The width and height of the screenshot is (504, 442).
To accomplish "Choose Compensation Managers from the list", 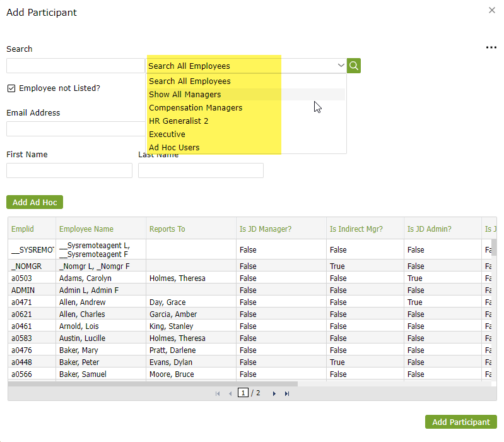I will (x=196, y=108).
